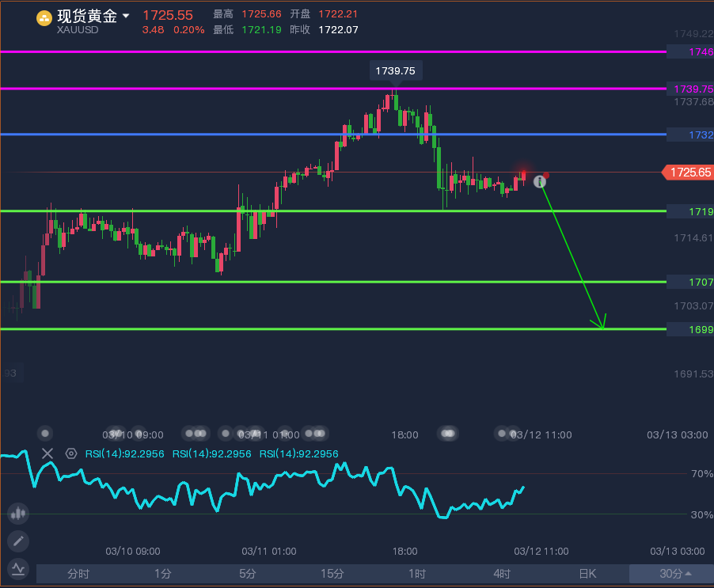Click the info marker beside the latest candle
This screenshot has height=588, width=714.
[540, 182]
